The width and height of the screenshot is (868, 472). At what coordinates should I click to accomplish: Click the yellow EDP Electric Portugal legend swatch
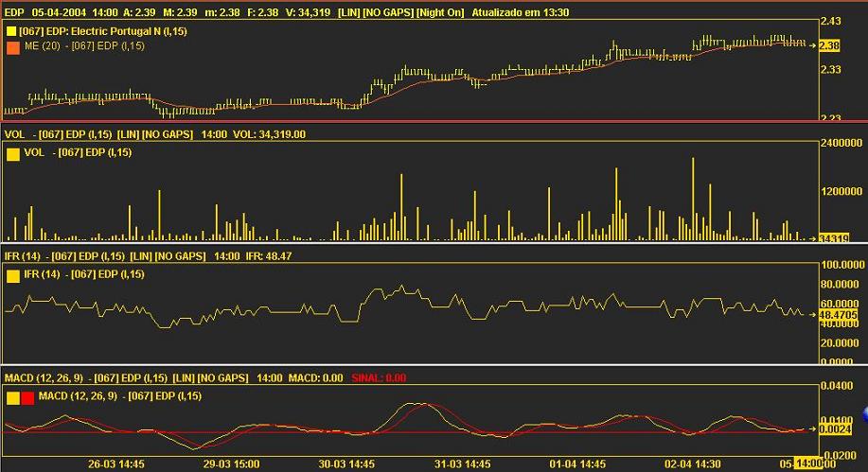click(x=11, y=31)
